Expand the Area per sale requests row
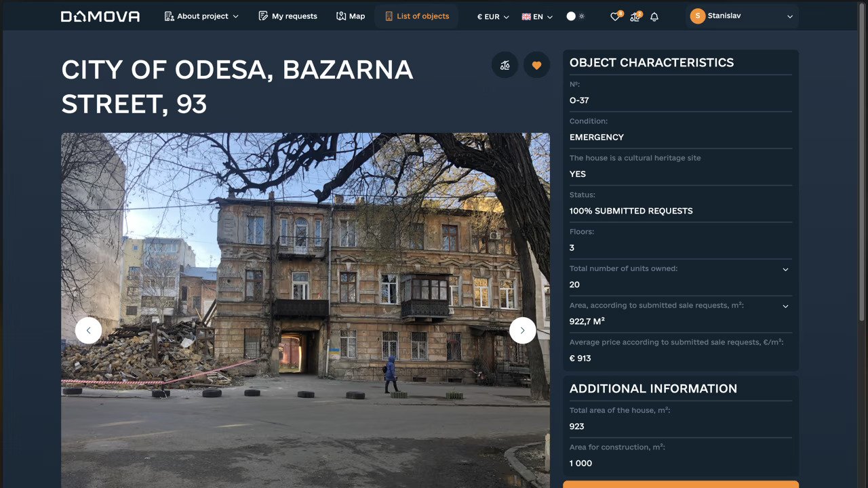Viewport: 868px width, 488px height. (x=785, y=306)
